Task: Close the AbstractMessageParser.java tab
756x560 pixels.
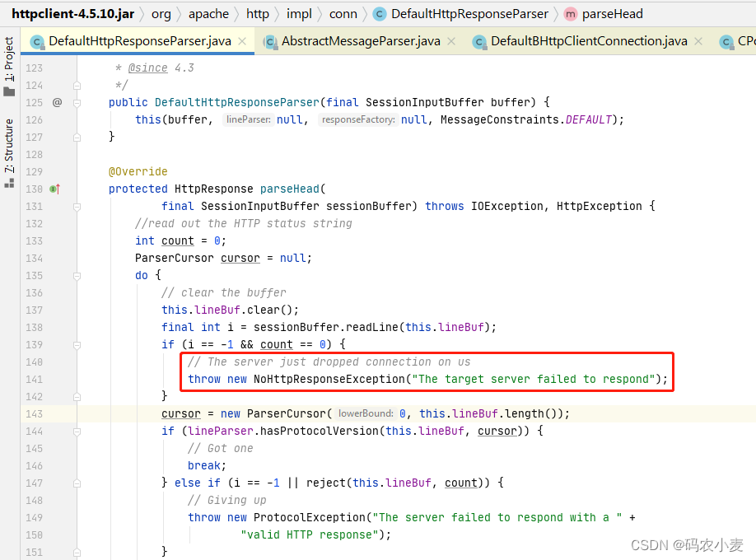Action: (x=451, y=41)
